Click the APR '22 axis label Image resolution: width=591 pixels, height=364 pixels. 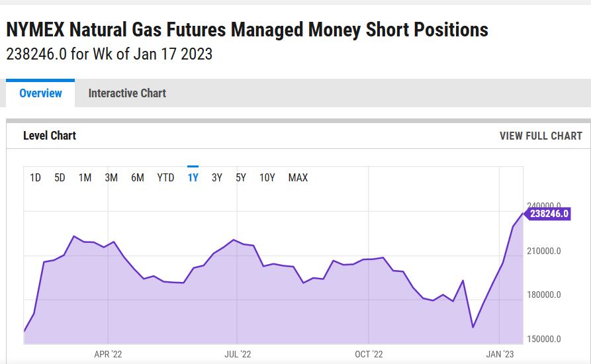108,354
